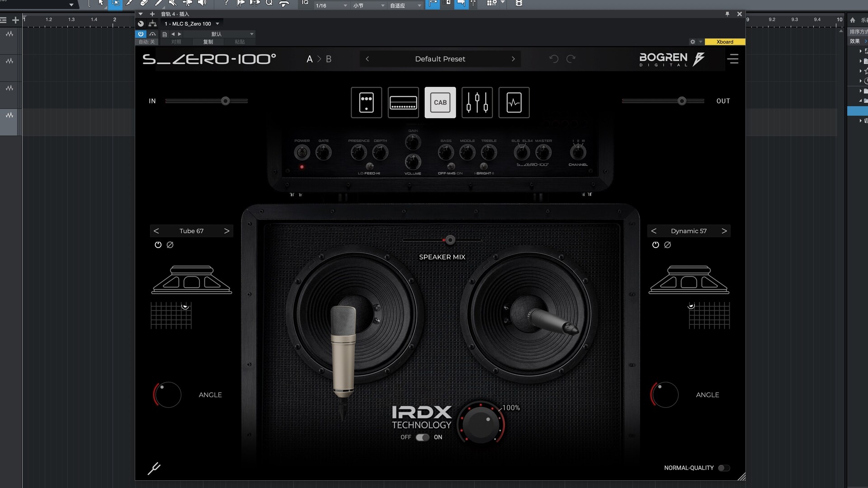Toggle the NORMAL-QUALITY switch

pyautogui.click(x=724, y=468)
